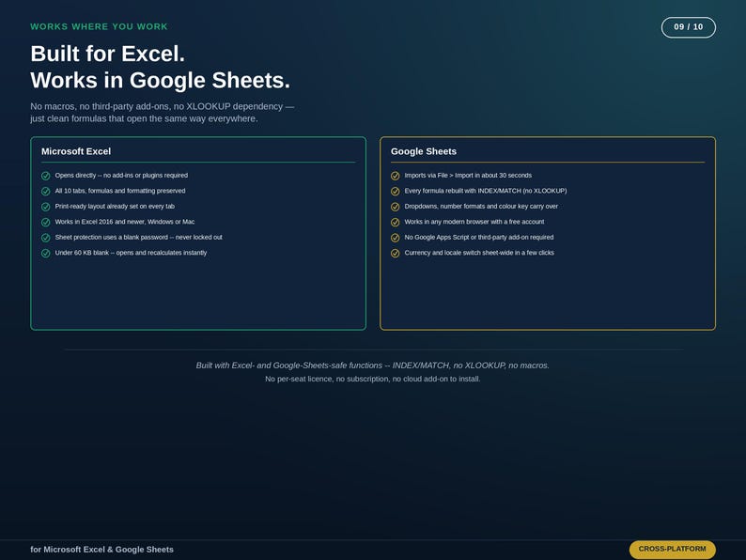
Task: Click 'WORKS WHERE YOU WORK' label
Action: [x=99, y=26]
